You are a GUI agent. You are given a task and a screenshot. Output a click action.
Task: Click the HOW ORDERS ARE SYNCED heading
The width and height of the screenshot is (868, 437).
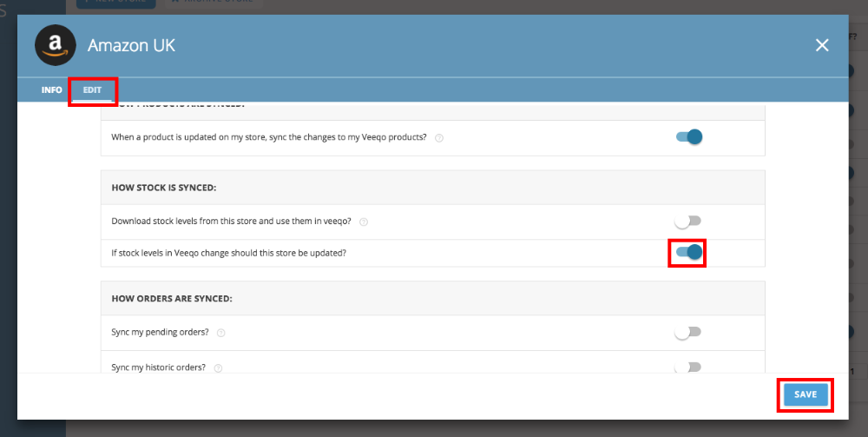[x=172, y=299]
